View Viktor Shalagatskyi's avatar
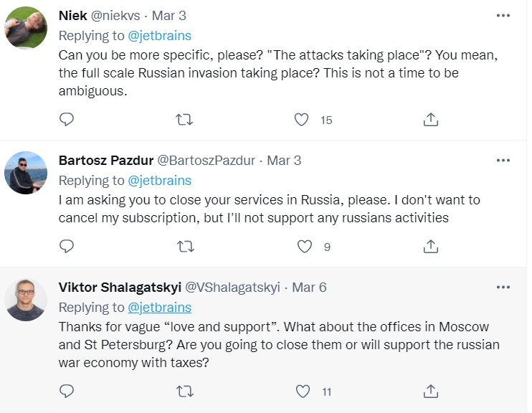This screenshot has height=413, width=532. [x=26, y=300]
